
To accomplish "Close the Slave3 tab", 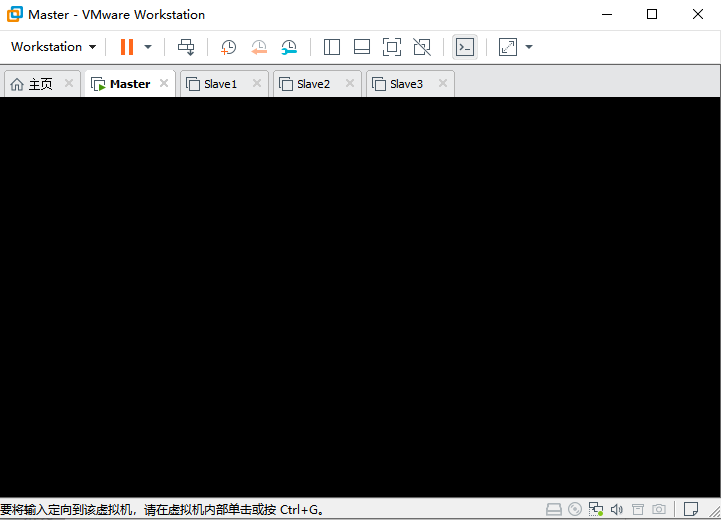I will pyautogui.click(x=443, y=83).
